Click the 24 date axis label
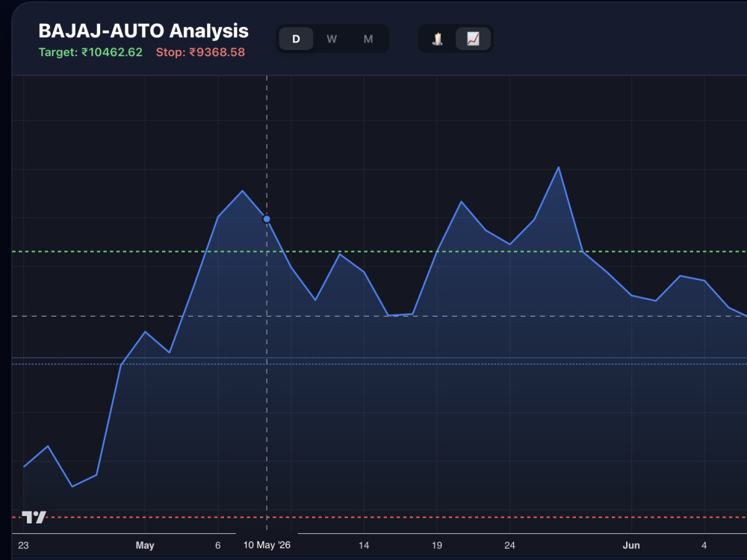Viewport: 747px width, 560px height. pos(509,545)
